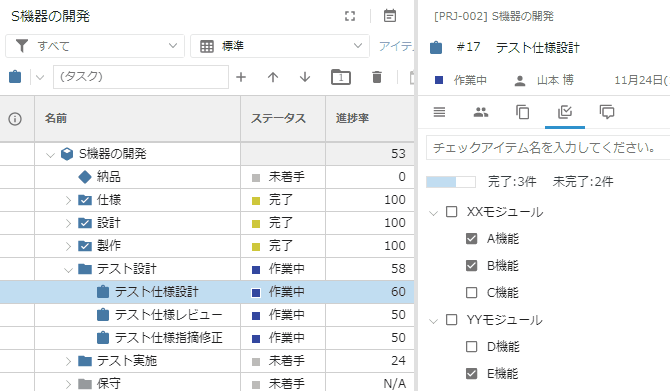Expand the 設計 tree node
Image resolution: width=670 pixels, height=391 pixels.
pyautogui.click(x=68, y=223)
